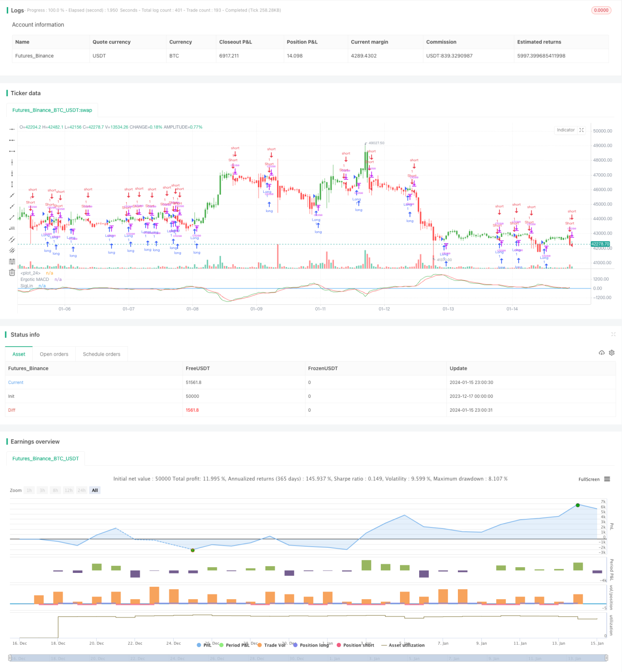Select the vertical segment drawing tool
The width and height of the screenshot is (622, 672).
[x=12, y=184]
